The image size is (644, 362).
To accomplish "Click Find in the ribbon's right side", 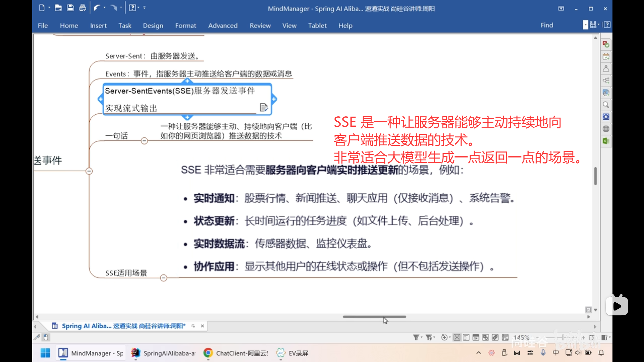I will (x=547, y=25).
